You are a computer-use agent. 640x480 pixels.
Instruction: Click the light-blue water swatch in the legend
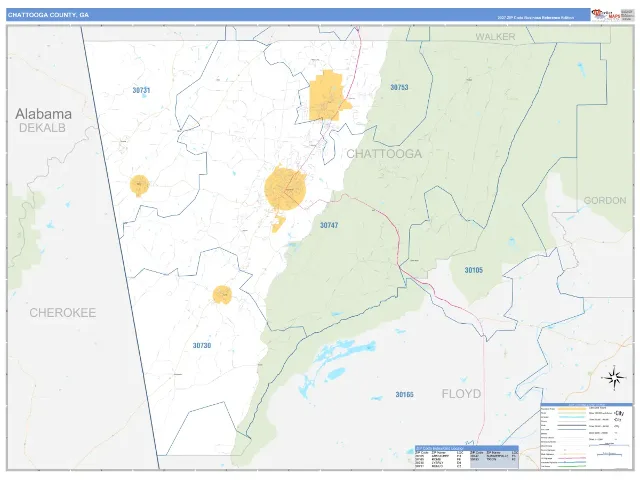(571, 417)
